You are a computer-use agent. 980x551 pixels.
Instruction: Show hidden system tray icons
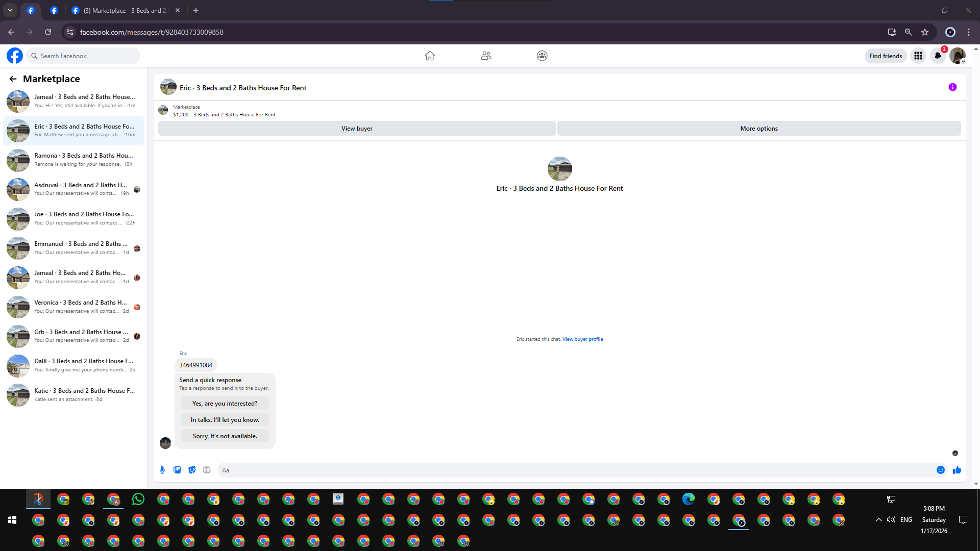coord(878,520)
